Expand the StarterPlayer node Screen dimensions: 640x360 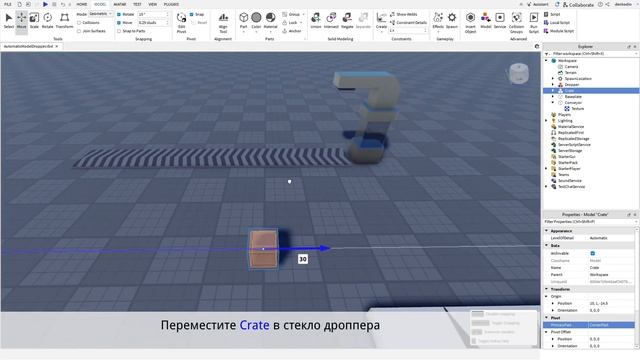(546, 168)
